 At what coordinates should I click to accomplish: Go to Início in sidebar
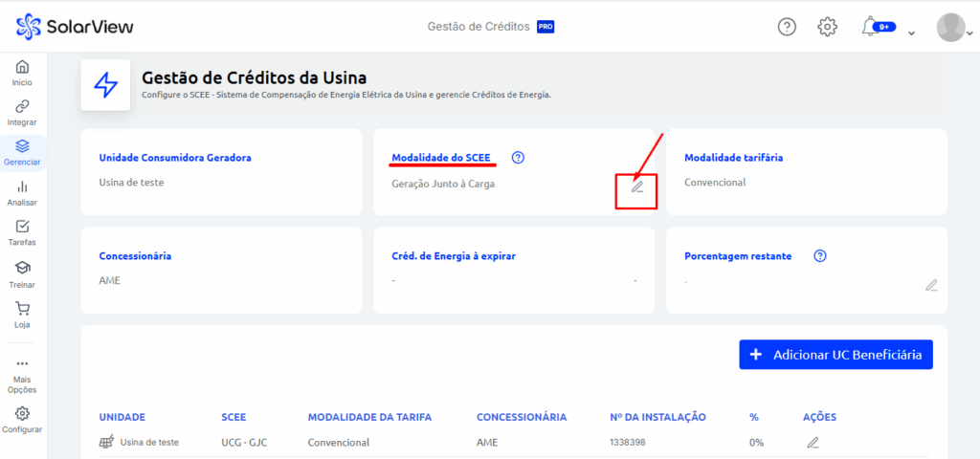(22, 74)
